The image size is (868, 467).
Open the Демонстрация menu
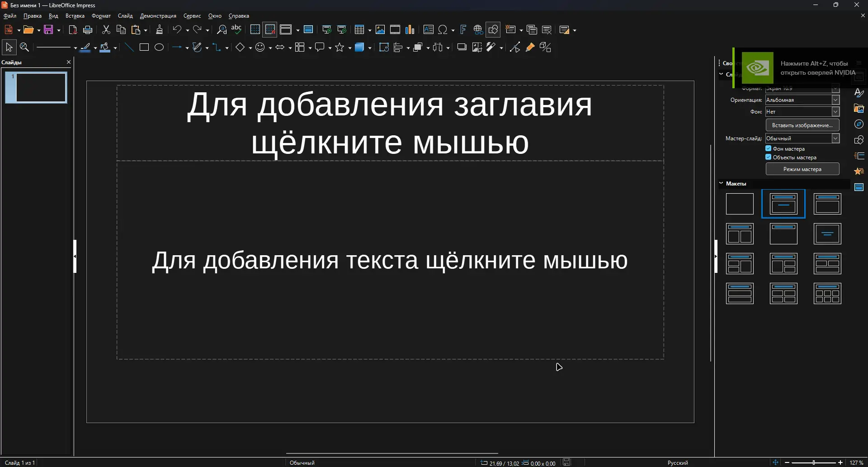[x=158, y=15]
